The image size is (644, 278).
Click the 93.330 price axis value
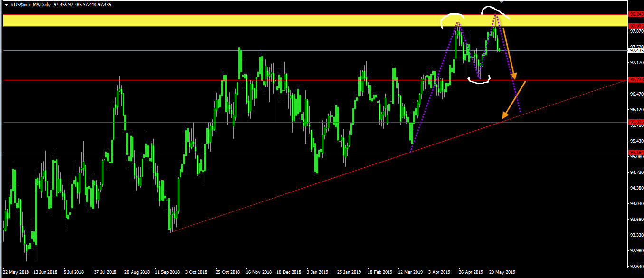tap(636, 235)
